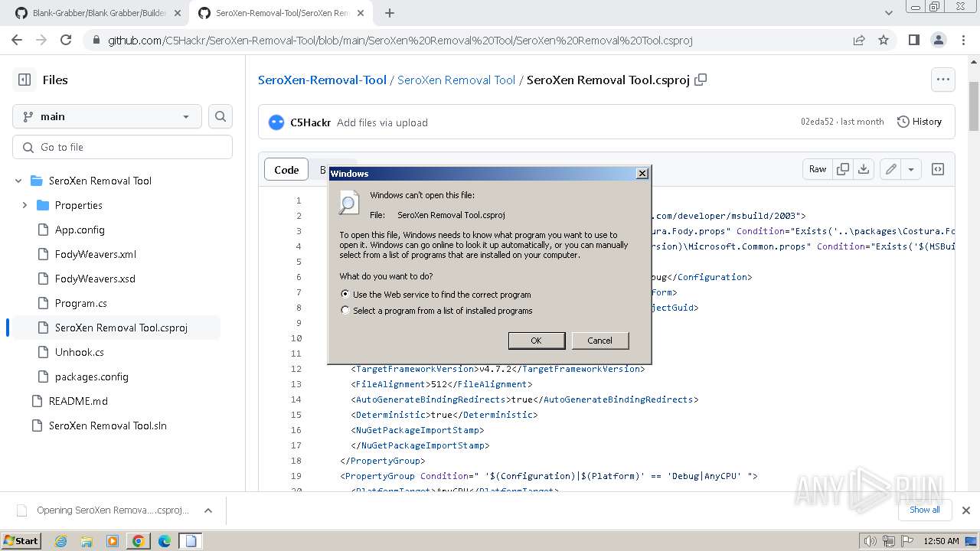Screen dimensions: 980x551
Task: Bookmark this page with star icon
Action: pyautogui.click(x=884, y=40)
